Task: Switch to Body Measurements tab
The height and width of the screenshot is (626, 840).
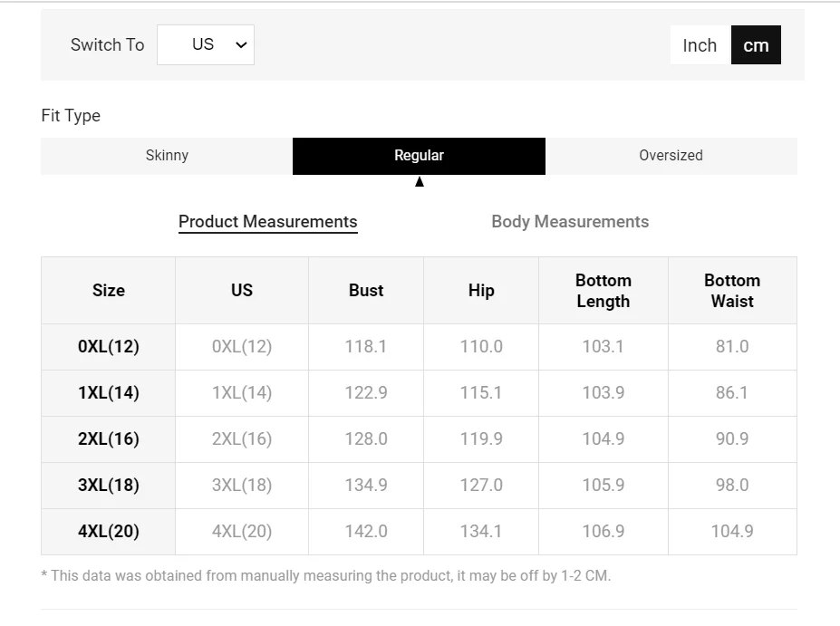Action: point(570,222)
